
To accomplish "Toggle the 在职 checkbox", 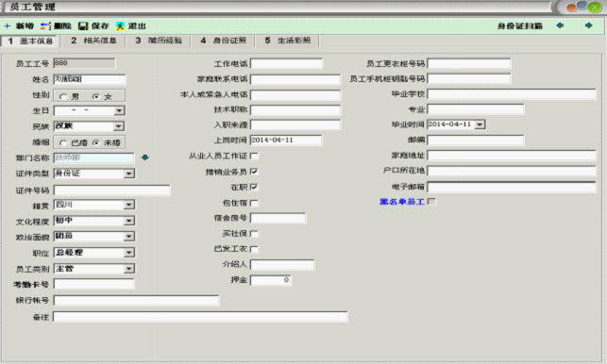I will click(x=254, y=188).
